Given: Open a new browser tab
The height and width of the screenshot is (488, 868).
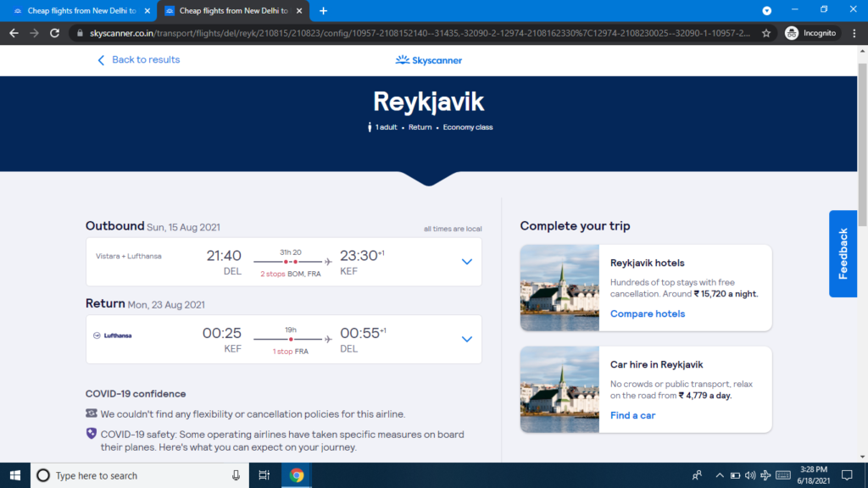Looking at the screenshot, I should [x=323, y=10].
